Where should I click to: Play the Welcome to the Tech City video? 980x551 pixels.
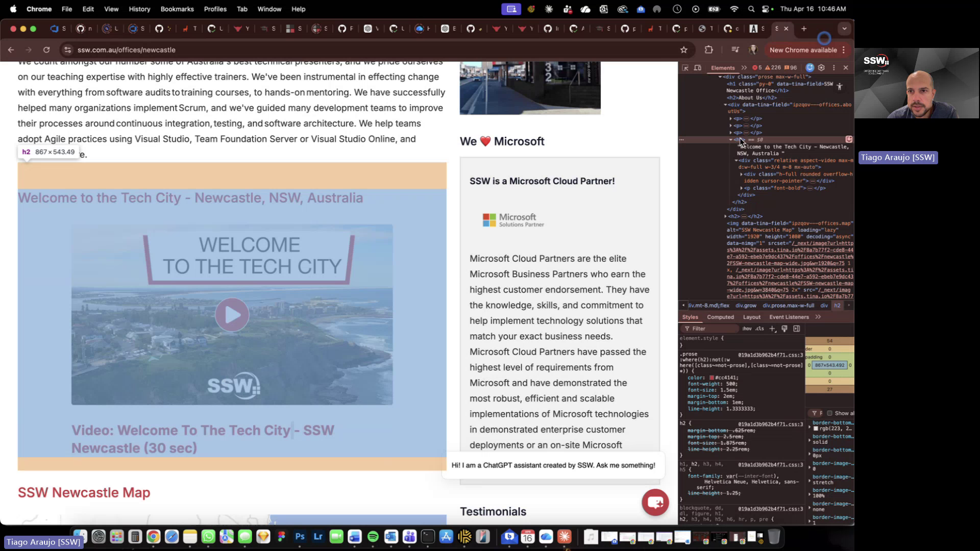[232, 315]
